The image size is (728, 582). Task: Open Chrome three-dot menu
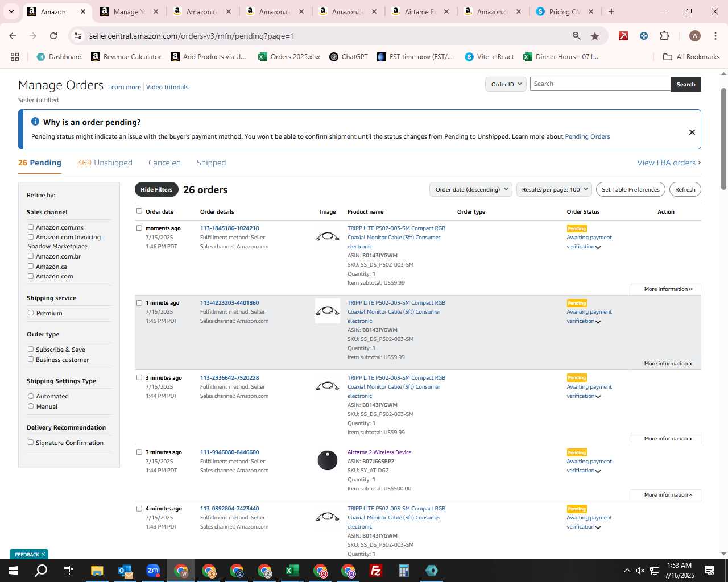click(715, 36)
